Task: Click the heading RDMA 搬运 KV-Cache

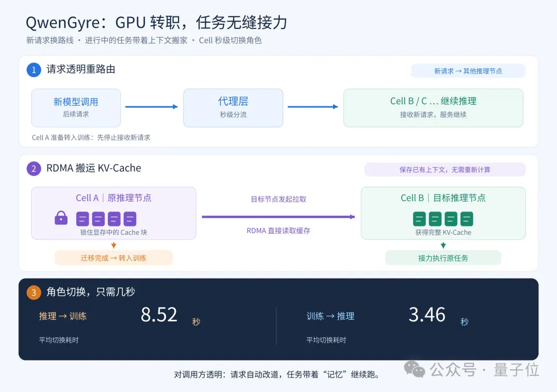Action: [94, 168]
